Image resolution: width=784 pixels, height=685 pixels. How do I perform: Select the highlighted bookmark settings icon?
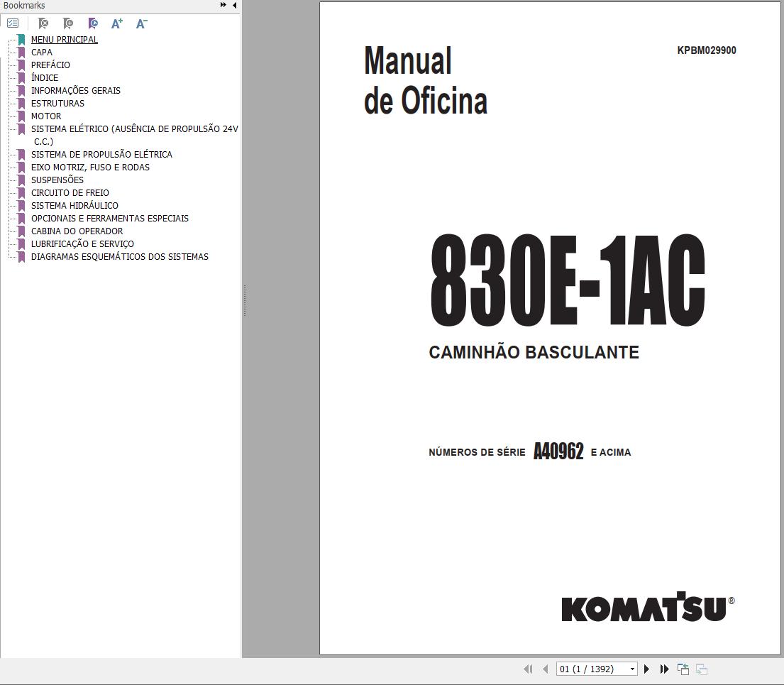(93, 23)
